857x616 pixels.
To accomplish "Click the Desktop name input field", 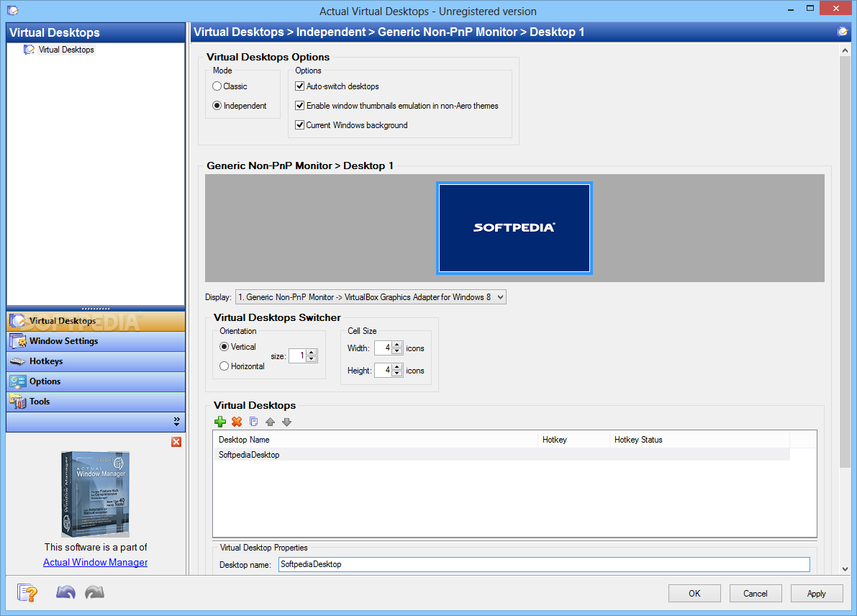I will coord(544,564).
